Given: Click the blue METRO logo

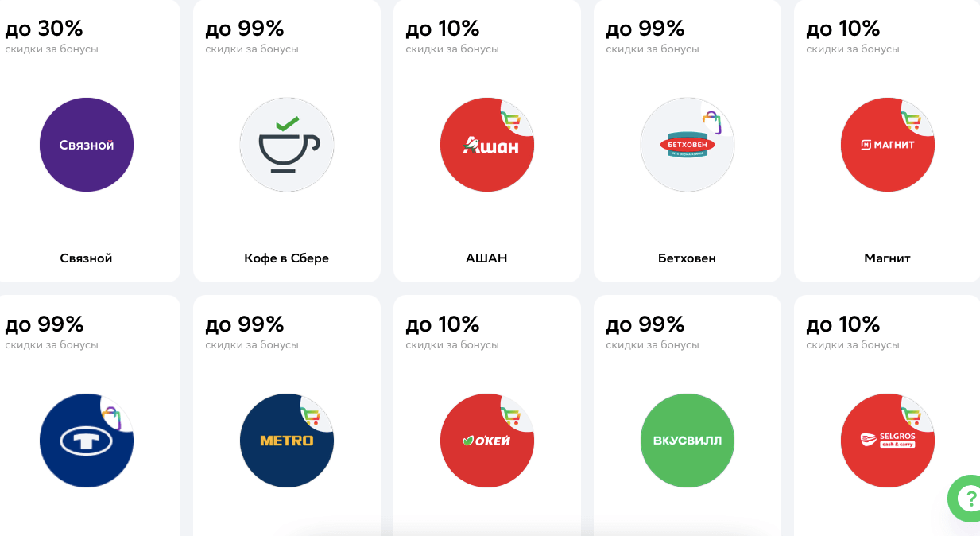Looking at the screenshot, I should (287, 441).
